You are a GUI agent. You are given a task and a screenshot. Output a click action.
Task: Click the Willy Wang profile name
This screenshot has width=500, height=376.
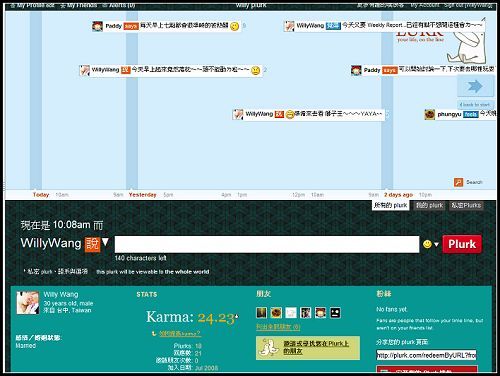pyautogui.click(x=61, y=295)
